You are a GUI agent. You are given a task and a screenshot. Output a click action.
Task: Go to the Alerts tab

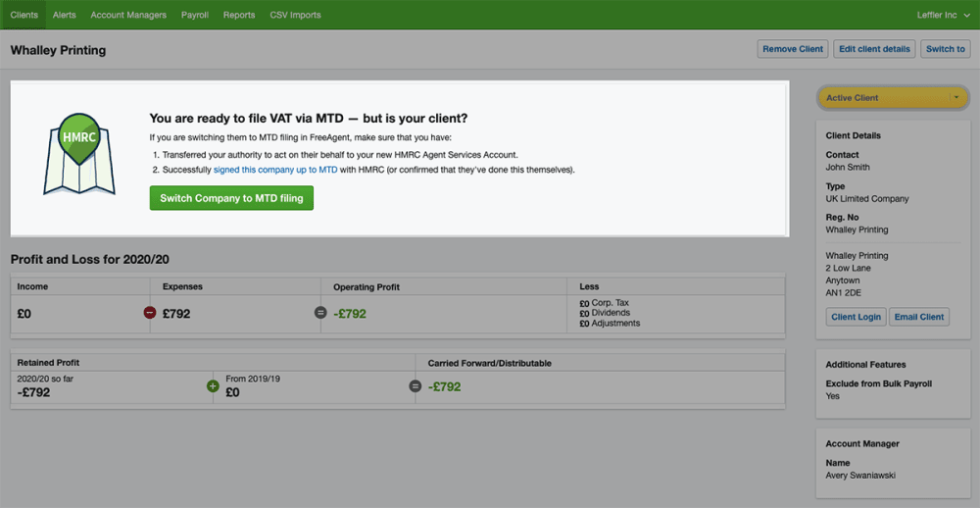(65, 15)
